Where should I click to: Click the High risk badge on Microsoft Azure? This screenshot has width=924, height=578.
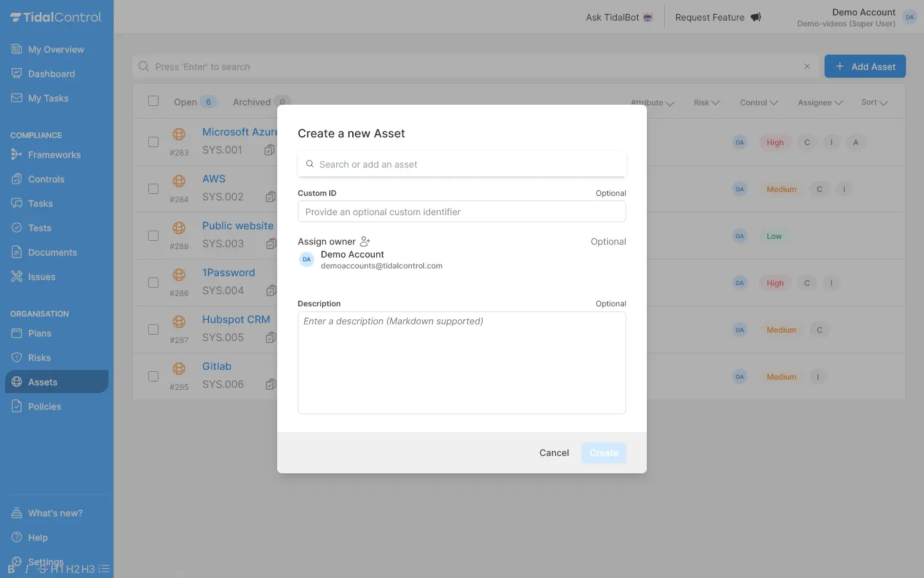[x=775, y=143]
